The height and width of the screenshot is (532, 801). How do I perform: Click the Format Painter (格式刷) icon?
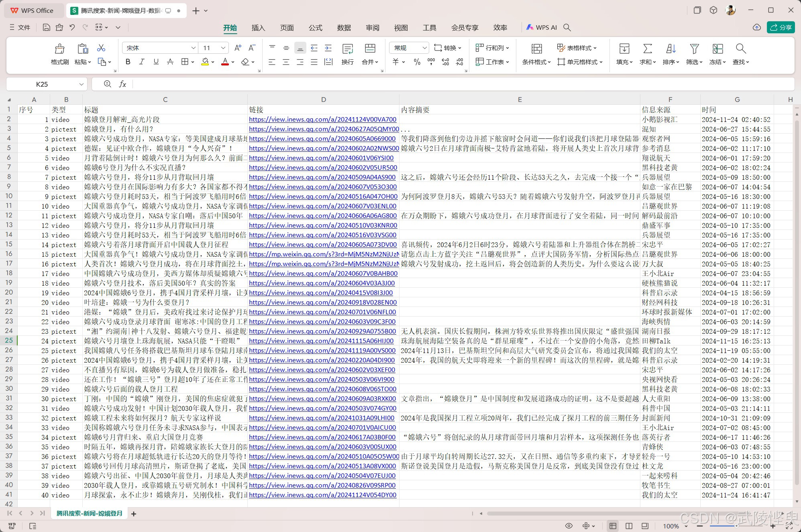(x=59, y=49)
